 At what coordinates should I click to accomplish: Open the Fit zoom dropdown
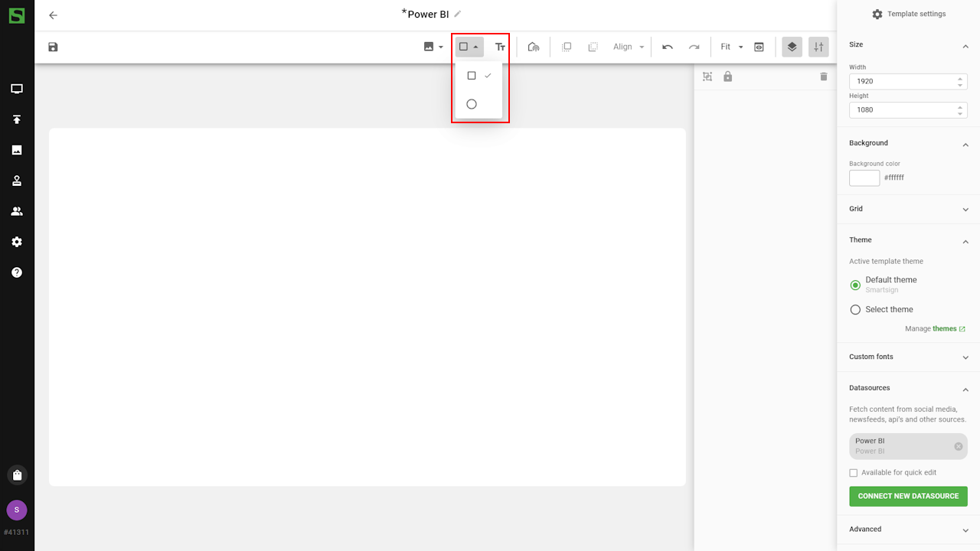point(732,47)
